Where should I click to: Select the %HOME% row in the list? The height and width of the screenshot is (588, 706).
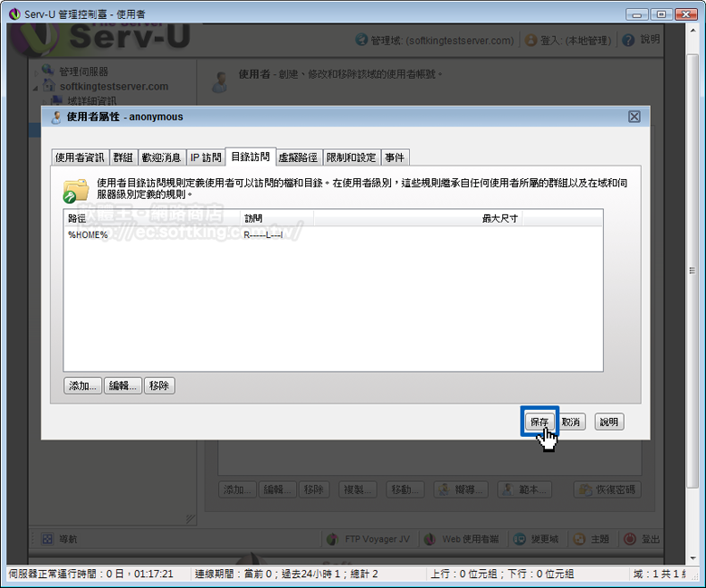coord(88,235)
